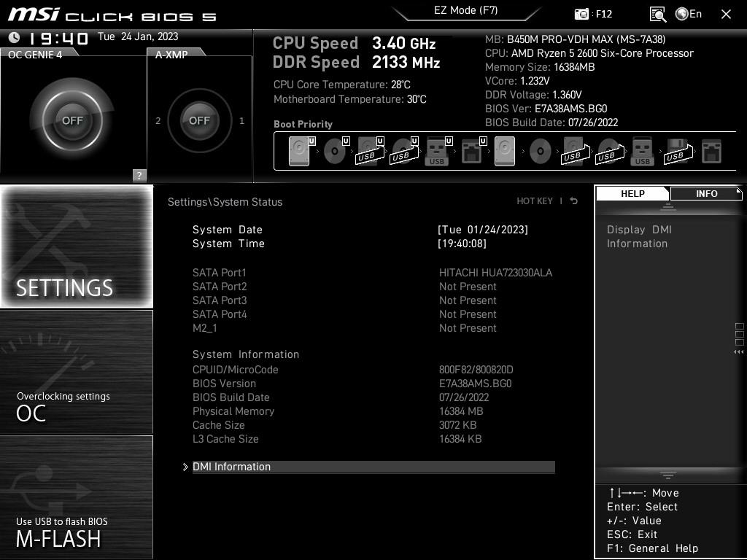The width and height of the screenshot is (747, 560).
Task: Select the UEFI network boot device
Action: pos(473,151)
